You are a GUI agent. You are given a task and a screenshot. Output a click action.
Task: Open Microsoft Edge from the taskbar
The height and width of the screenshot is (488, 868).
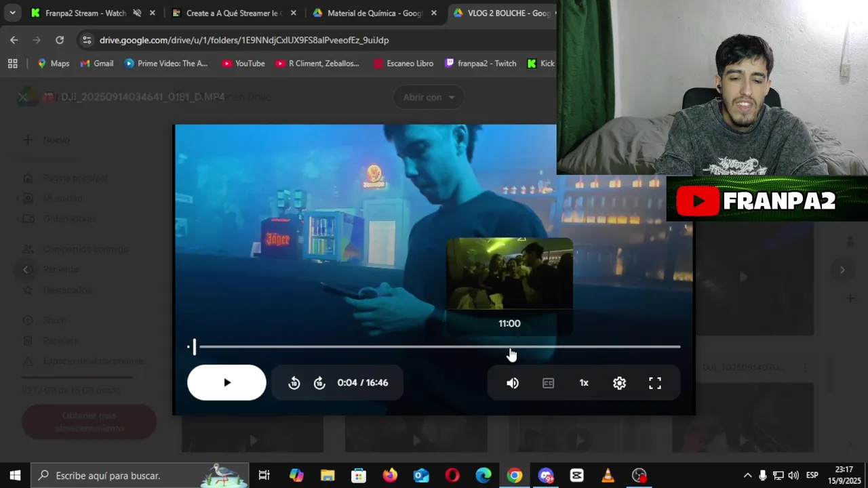pyautogui.click(x=484, y=475)
